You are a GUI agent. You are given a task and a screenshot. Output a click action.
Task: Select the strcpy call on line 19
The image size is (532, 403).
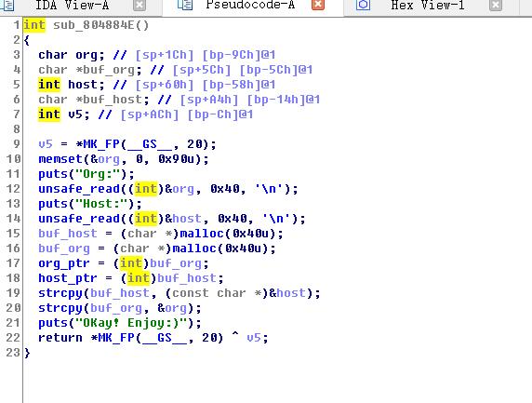(x=60, y=293)
